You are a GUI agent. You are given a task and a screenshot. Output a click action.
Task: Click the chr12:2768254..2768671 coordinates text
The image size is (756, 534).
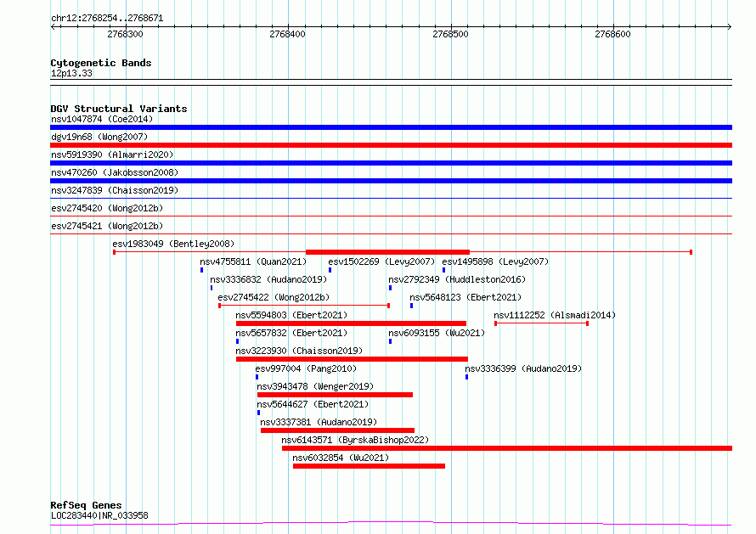click(x=107, y=19)
